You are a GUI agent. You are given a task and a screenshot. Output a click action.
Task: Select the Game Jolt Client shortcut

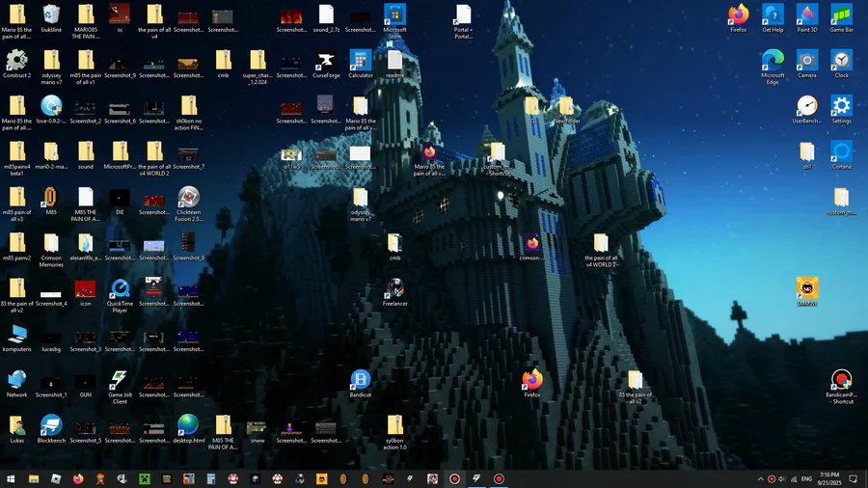[x=120, y=380]
